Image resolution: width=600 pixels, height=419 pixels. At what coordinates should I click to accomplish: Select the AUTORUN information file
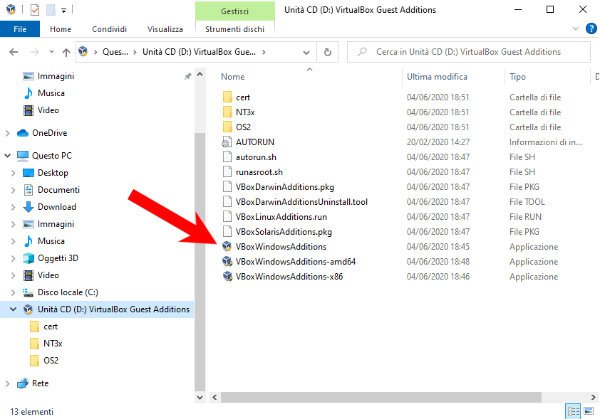(x=255, y=142)
